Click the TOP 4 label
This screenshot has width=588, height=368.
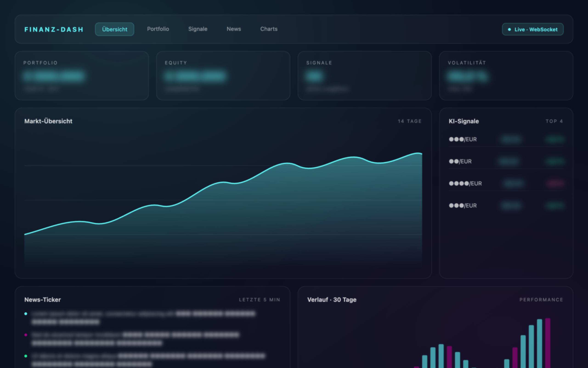(554, 121)
